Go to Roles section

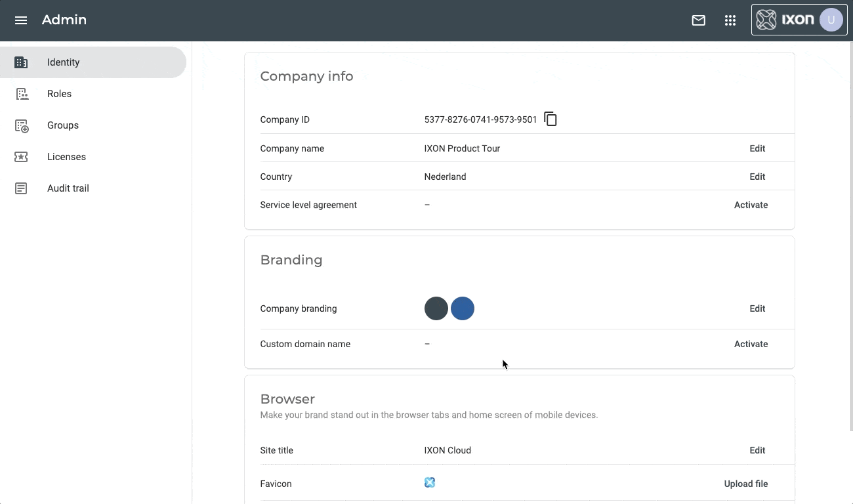93,94
